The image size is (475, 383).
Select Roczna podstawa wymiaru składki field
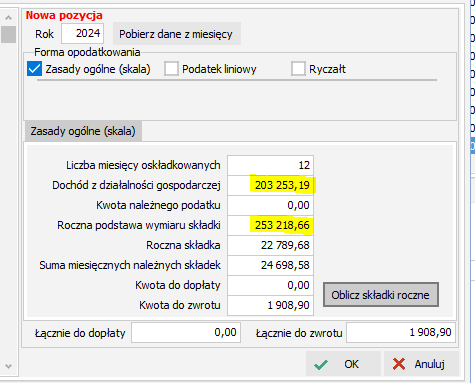(x=270, y=225)
